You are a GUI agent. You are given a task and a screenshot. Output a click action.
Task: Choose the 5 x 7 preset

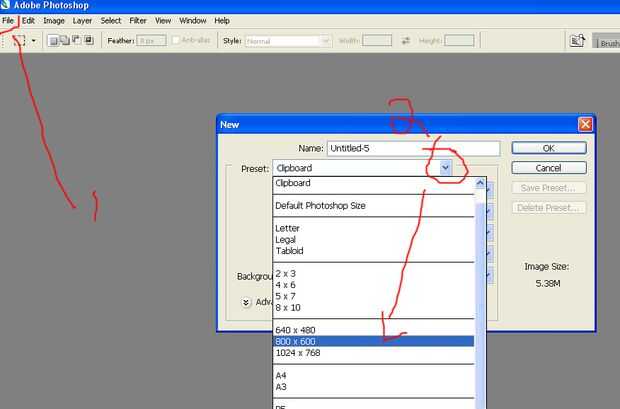click(x=374, y=296)
